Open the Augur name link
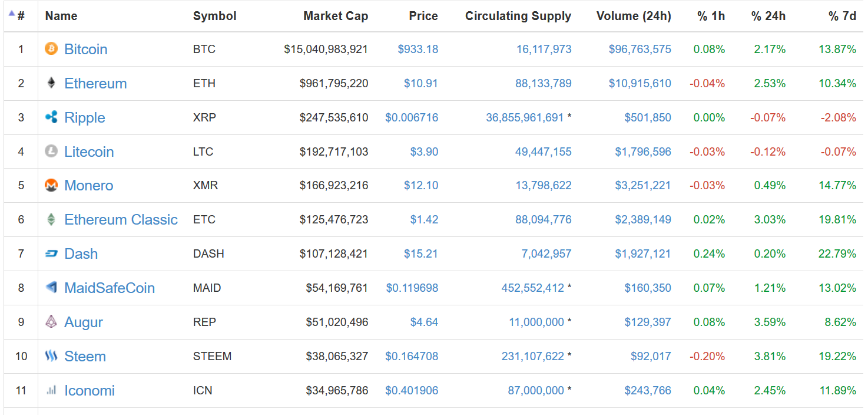 click(84, 322)
